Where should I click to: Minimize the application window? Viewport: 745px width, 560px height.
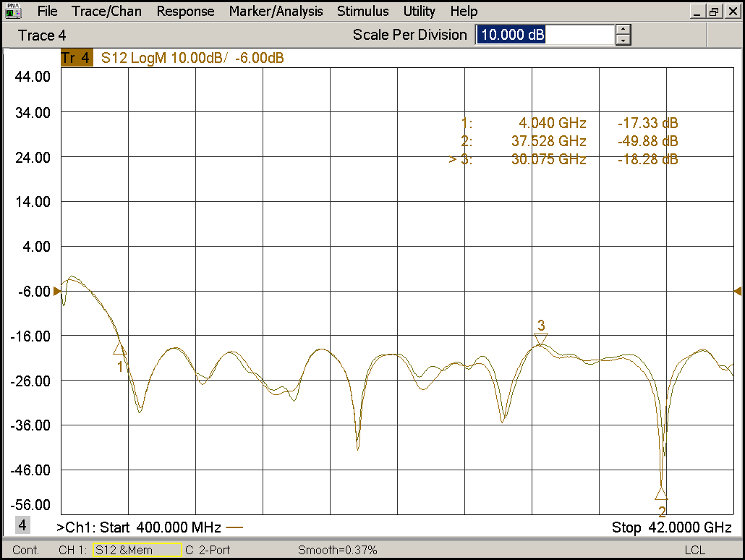[697, 12]
